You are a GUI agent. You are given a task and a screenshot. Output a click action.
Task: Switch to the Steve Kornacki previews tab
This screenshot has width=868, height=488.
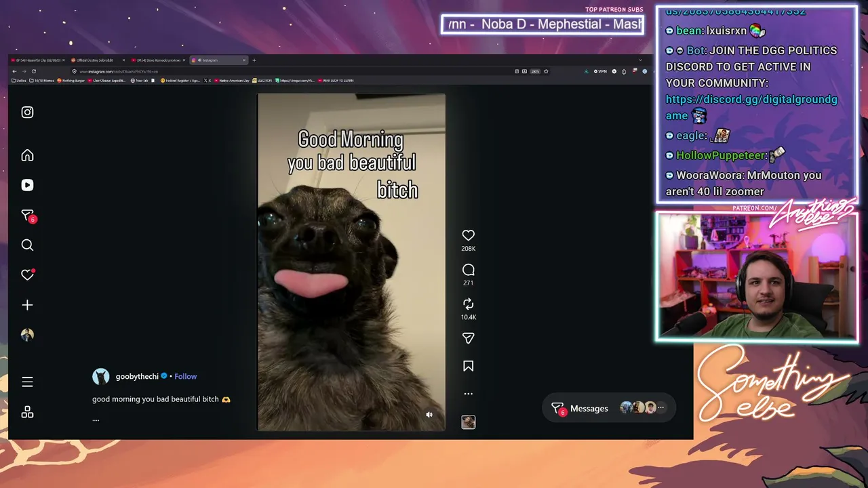(x=159, y=60)
